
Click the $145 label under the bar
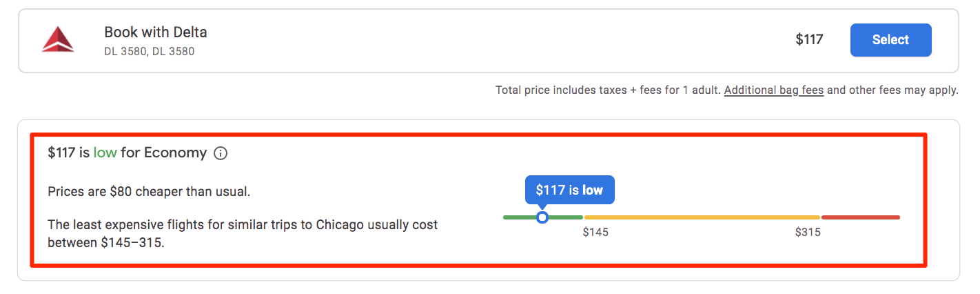(595, 233)
